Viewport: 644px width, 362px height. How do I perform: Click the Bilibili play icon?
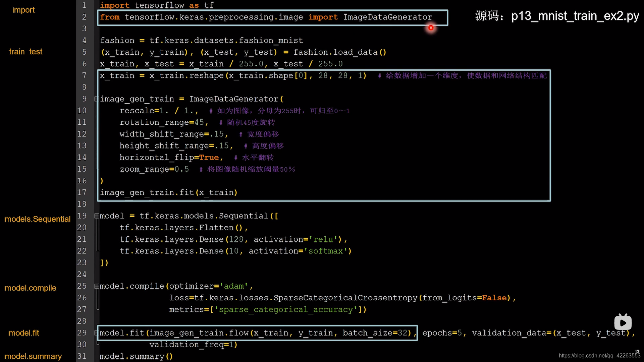pyautogui.click(x=623, y=322)
